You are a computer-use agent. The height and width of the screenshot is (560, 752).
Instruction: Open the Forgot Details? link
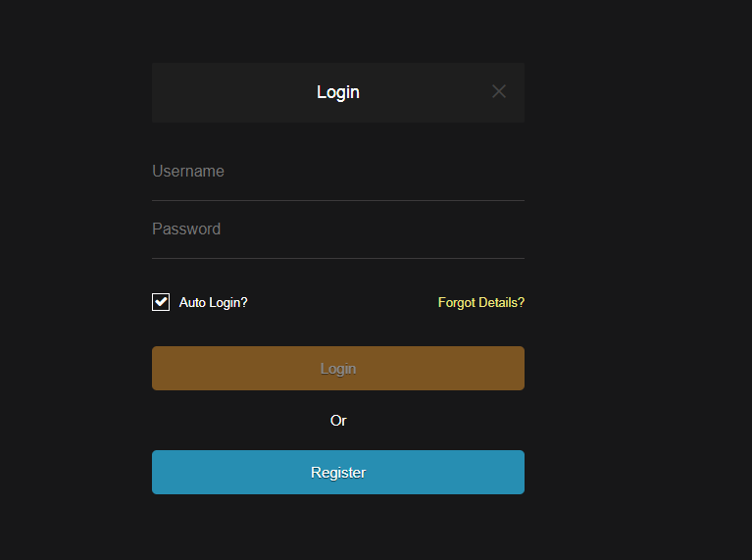[x=480, y=302]
